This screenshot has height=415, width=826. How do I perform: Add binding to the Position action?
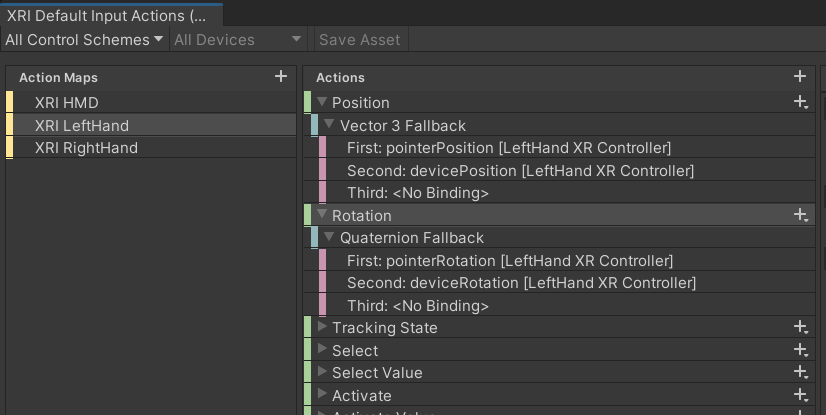pos(800,103)
